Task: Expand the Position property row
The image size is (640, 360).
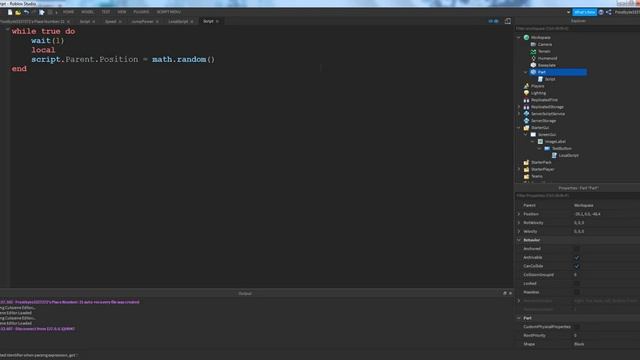Action: 519,214
